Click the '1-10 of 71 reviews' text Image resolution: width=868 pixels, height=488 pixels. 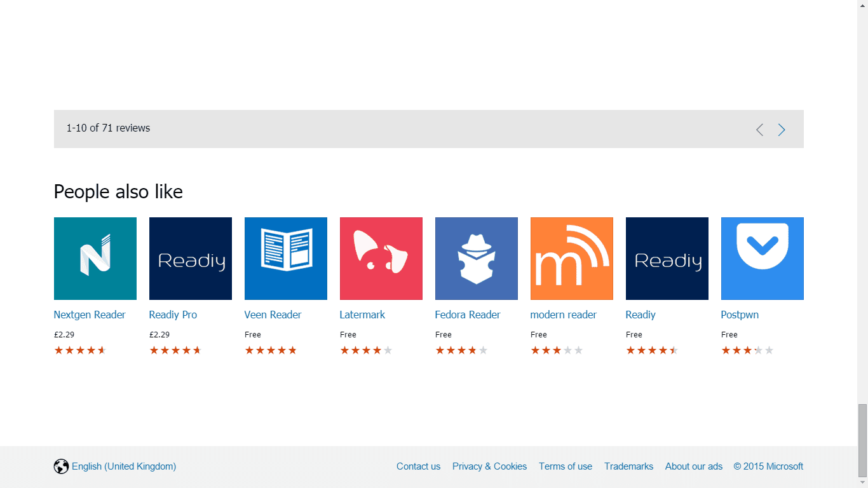click(x=108, y=128)
